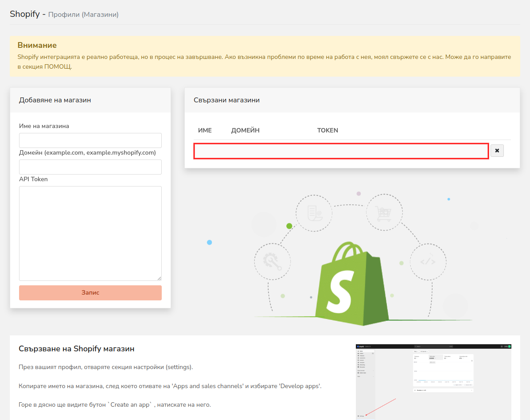
Task: Click the Добавяне на магазин panel heading
Action: [x=55, y=101]
